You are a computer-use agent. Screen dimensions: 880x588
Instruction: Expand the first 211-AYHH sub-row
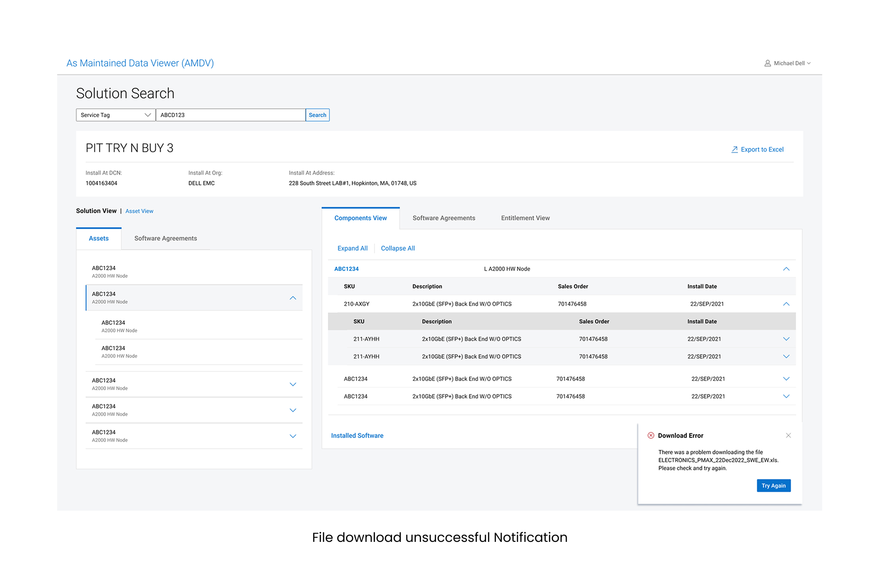pos(786,339)
